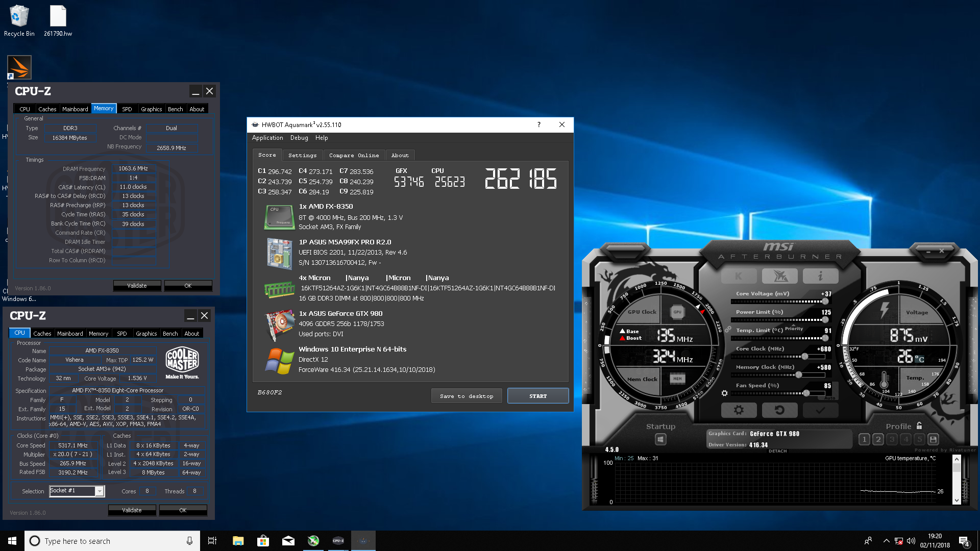The width and height of the screenshot is (980, 551).
Task: Select Afterburner profile slot 4
Action: point(905,439)
